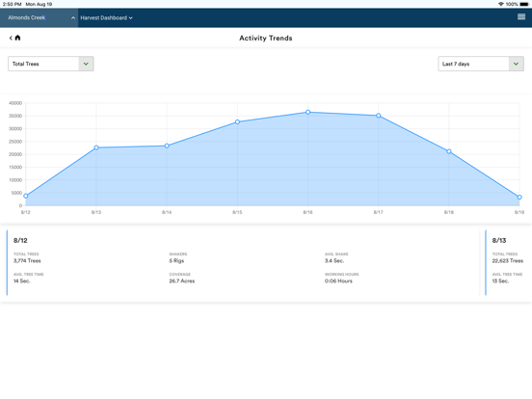Open the Total Trees metric dropdown
Viewport: 532px width, 399px height.
(x=50, y=64)
